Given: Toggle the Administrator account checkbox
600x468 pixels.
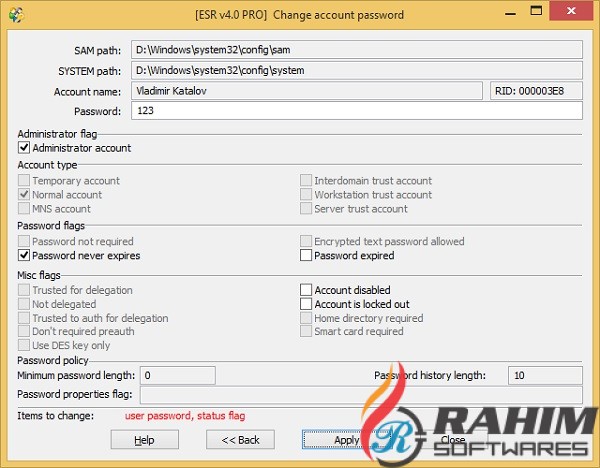Looking at the screenshot, I should 24,148.
